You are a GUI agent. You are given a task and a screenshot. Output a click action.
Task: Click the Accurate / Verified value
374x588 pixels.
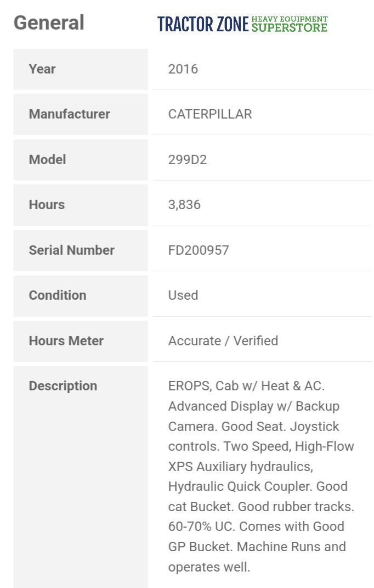point(223,341)
